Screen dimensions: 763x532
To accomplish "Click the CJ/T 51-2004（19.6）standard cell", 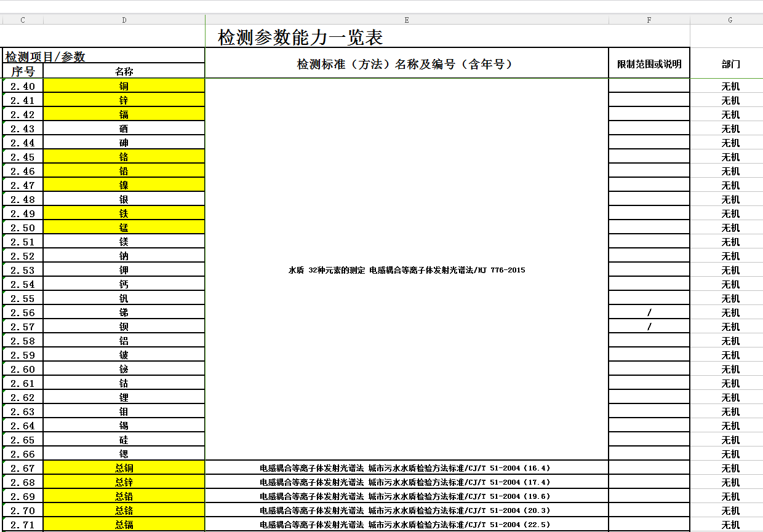I will coord(407,496).
